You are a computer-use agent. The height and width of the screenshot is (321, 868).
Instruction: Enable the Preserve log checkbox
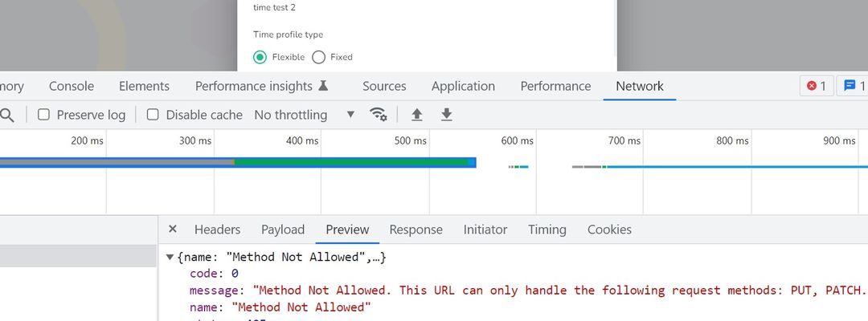pos(44,115)
